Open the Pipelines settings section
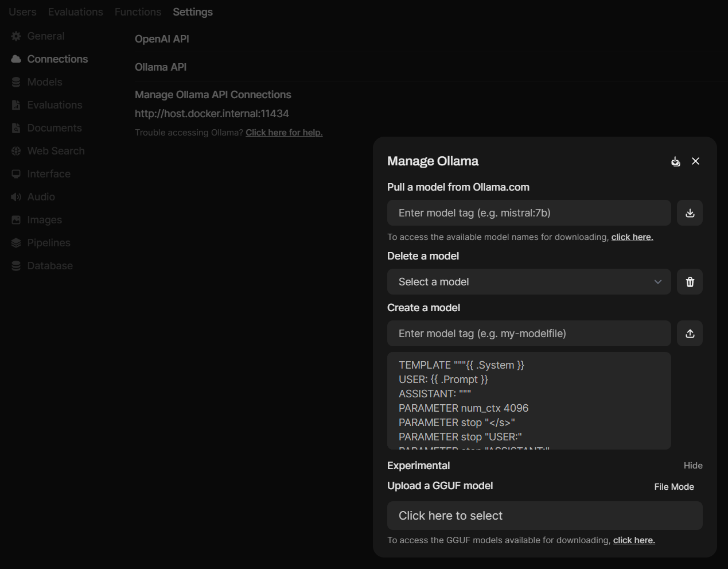728x569 pixels. point(48,243)
